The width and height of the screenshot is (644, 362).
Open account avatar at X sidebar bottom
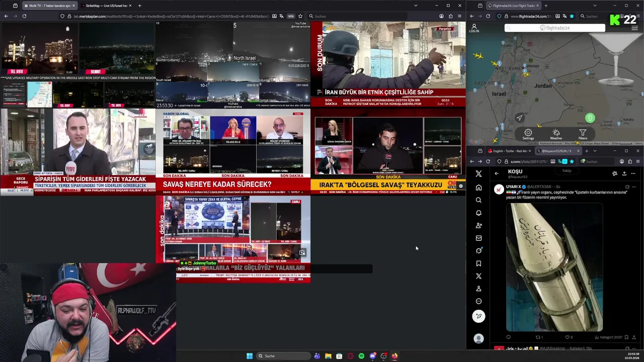(478, 339)
